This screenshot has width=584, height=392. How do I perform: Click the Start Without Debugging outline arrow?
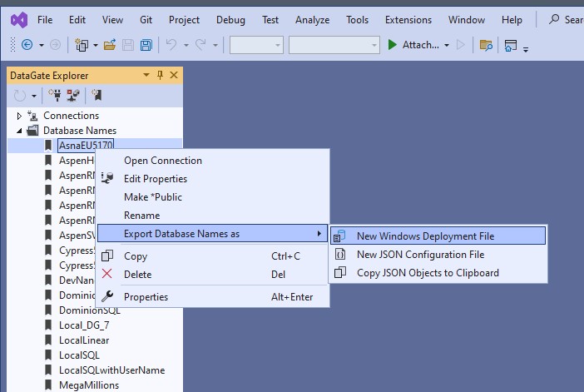coord(461,45)
